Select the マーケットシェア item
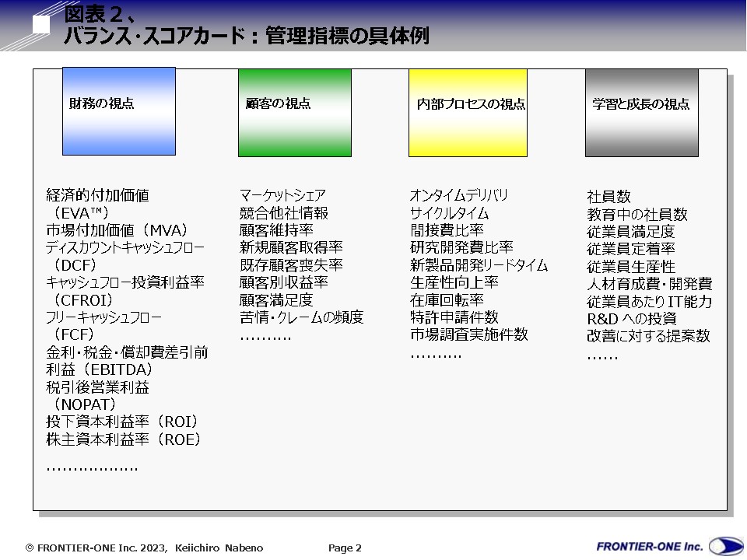This screenshot has height=560, width=747. (282, 195)
